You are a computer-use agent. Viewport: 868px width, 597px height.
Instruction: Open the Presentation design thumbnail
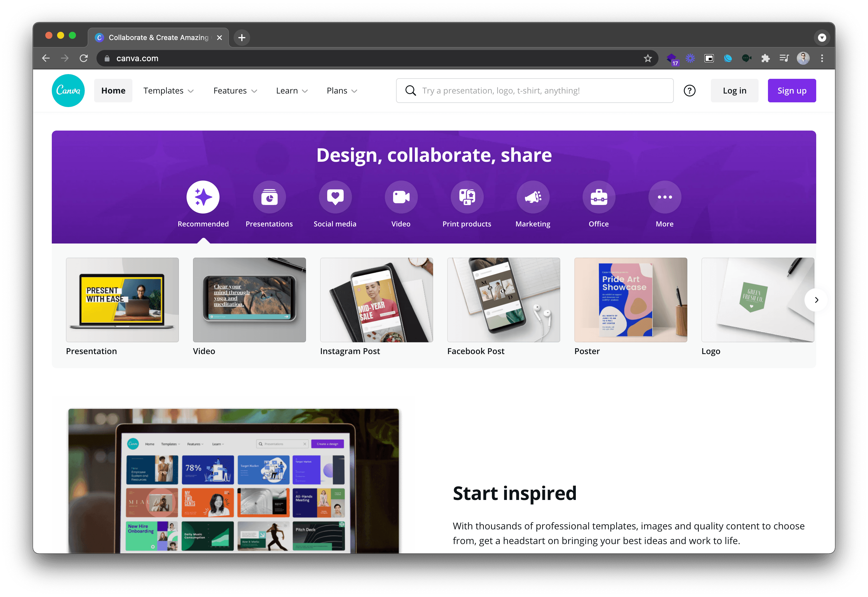(x=122, y=300)
